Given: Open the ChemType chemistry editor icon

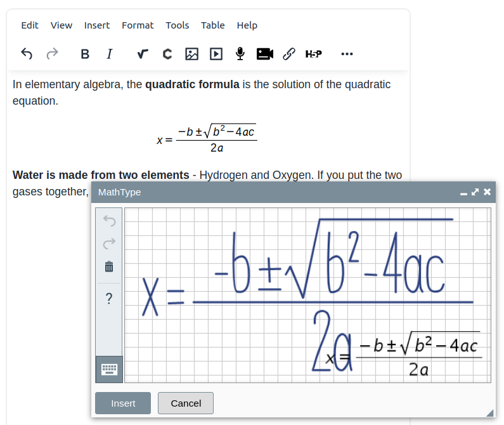Looking at the screenshot, I should (167, 54).
